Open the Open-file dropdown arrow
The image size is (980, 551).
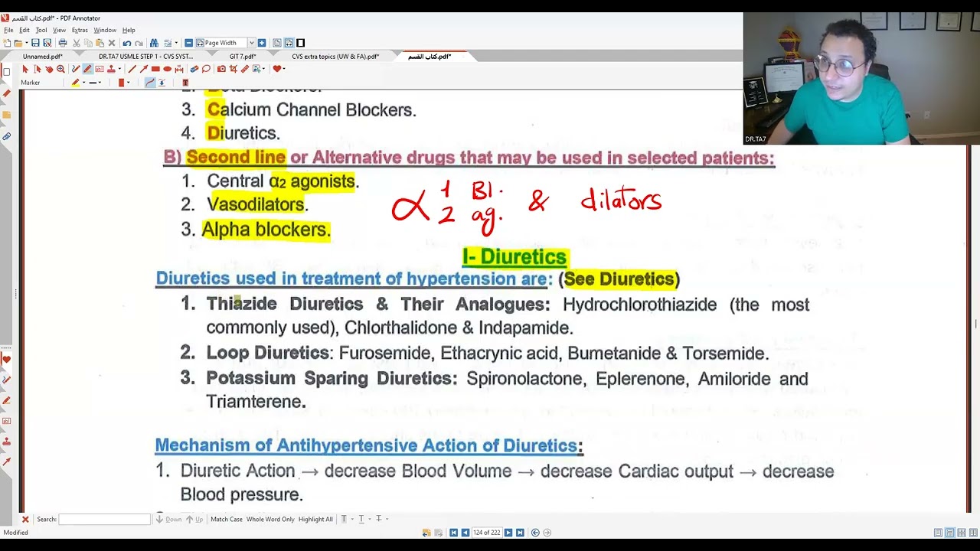(x=26, y=43)
